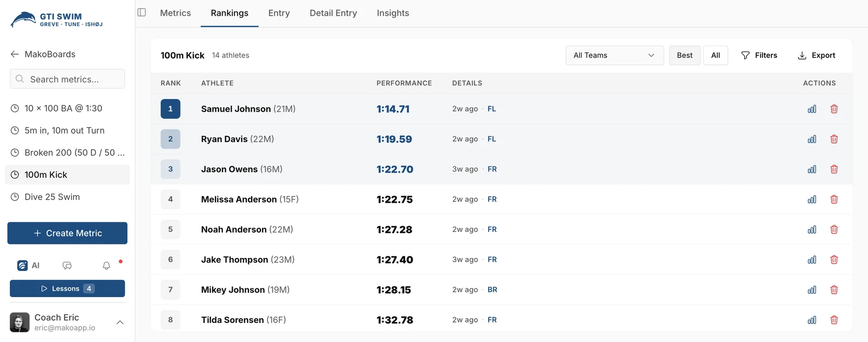Delete Tilda Sorensen's entry

tap(834, 320)
